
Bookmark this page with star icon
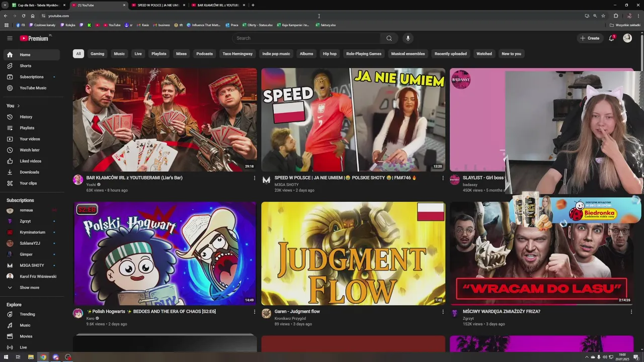tap(603, 16)
